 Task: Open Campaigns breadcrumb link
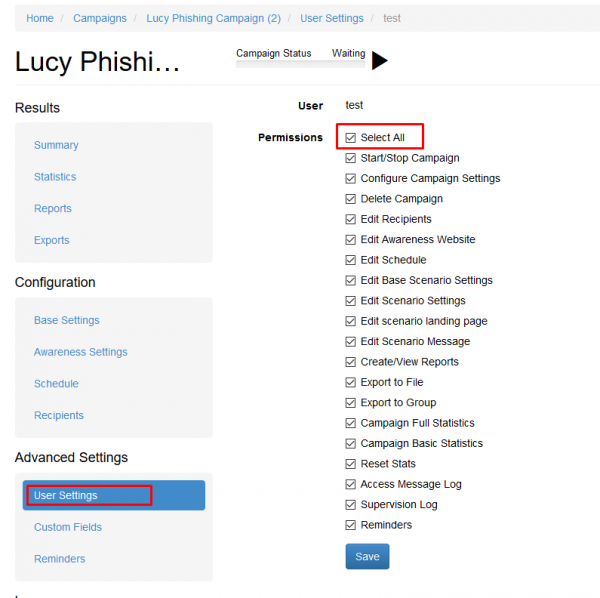[x=100, y=18]
